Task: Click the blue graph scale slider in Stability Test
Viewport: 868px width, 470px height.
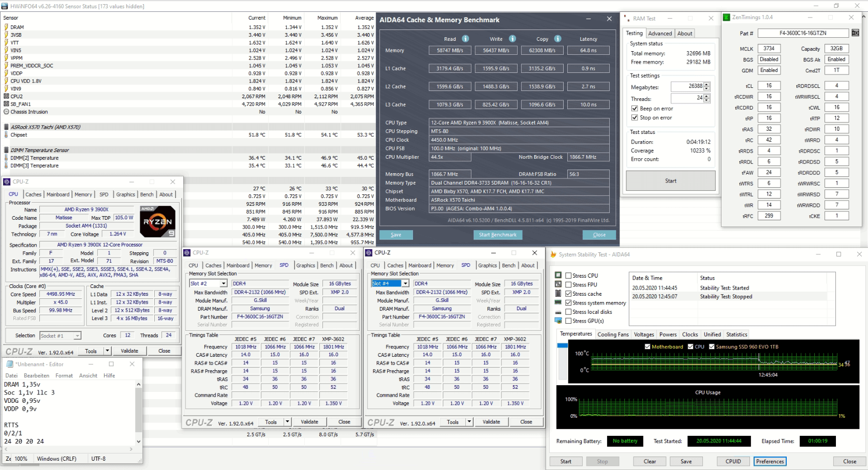Action: (563, 345)
